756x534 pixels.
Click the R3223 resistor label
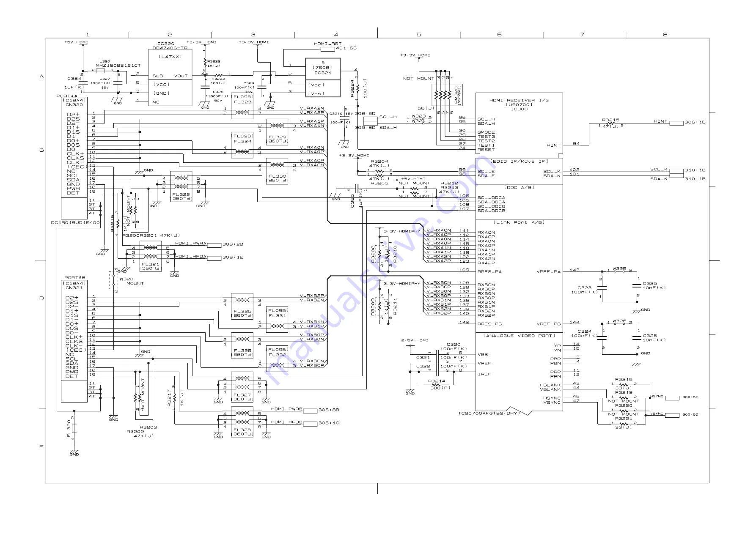tap(218, 79)
